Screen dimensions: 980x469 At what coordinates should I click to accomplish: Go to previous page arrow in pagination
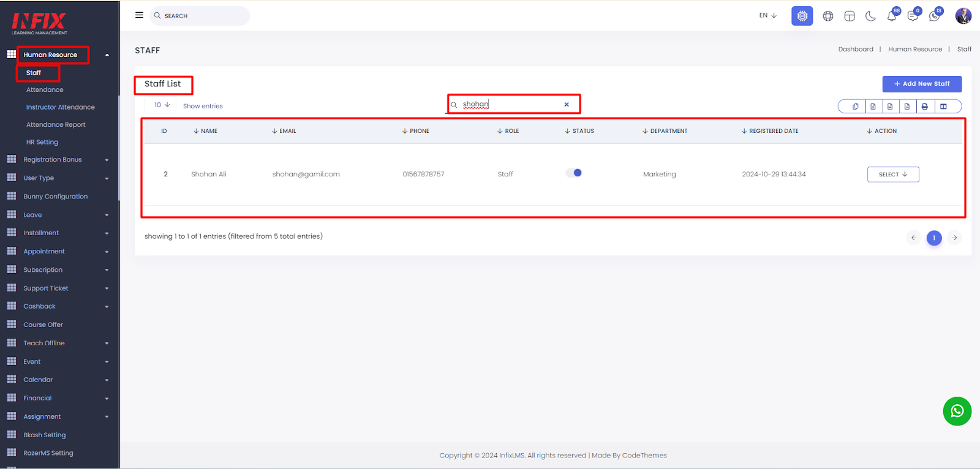[x=913, y=238]
